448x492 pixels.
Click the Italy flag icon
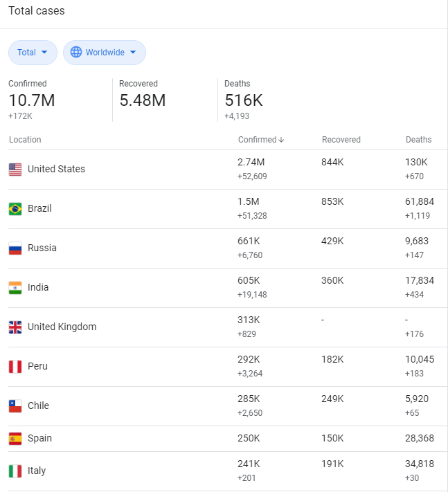tap(15, 471)
